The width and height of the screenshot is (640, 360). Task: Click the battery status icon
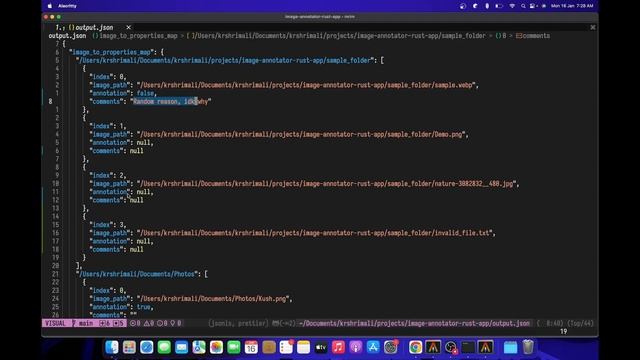499,6
